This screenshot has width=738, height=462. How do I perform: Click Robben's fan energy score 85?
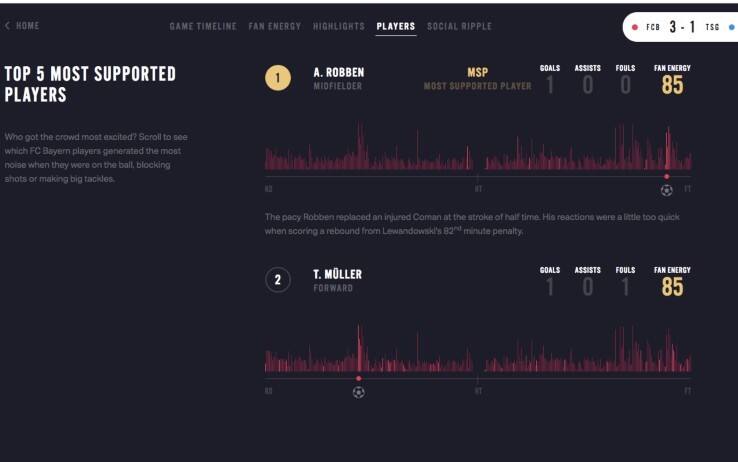(x=672, y=86)
